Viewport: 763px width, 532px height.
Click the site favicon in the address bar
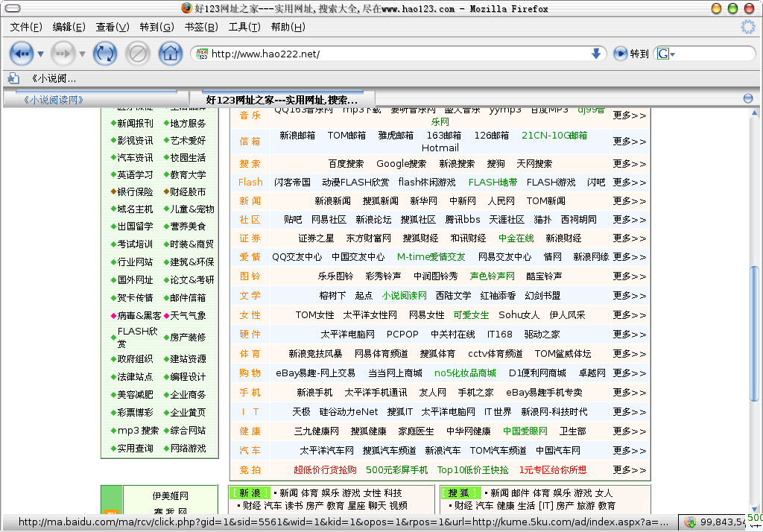pyautogui.click(x=202, y=54)
